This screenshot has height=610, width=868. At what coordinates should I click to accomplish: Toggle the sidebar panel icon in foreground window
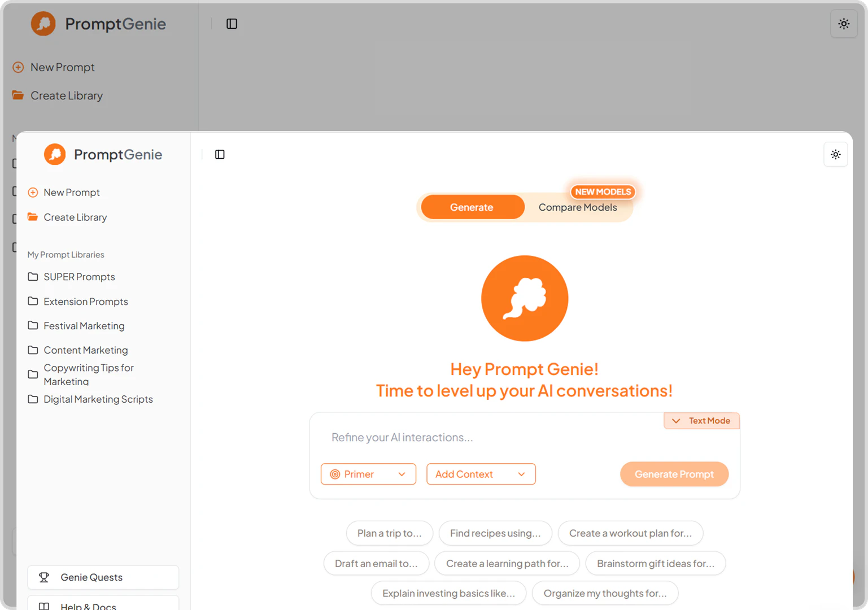(220, 154)
